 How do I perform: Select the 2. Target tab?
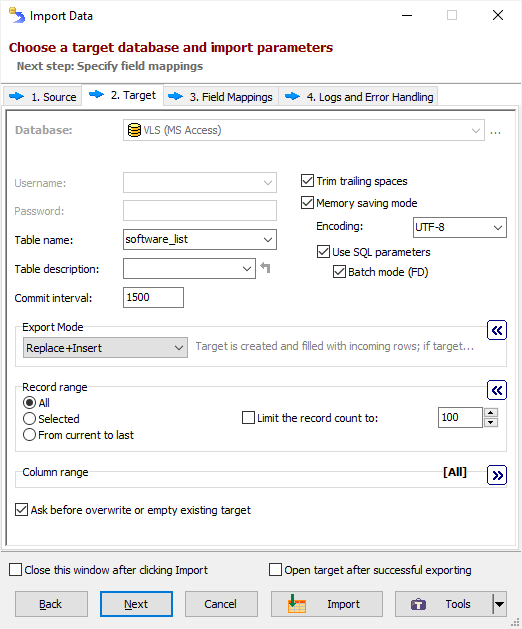click(122, 95)
